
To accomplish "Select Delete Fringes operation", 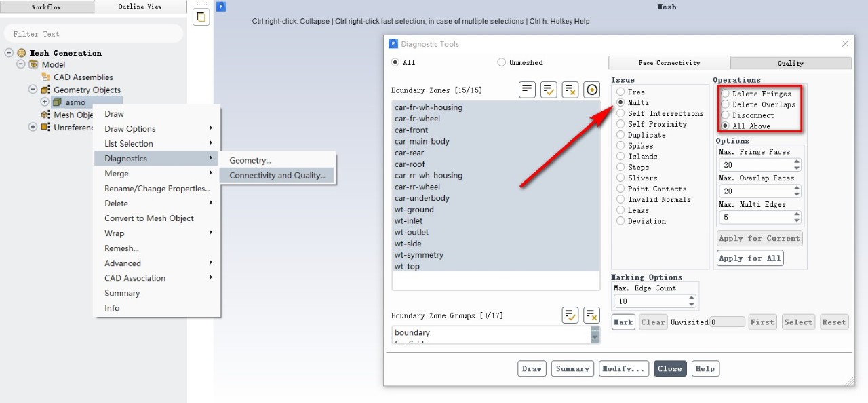I will pyautogui.click(x=726, y=94).
